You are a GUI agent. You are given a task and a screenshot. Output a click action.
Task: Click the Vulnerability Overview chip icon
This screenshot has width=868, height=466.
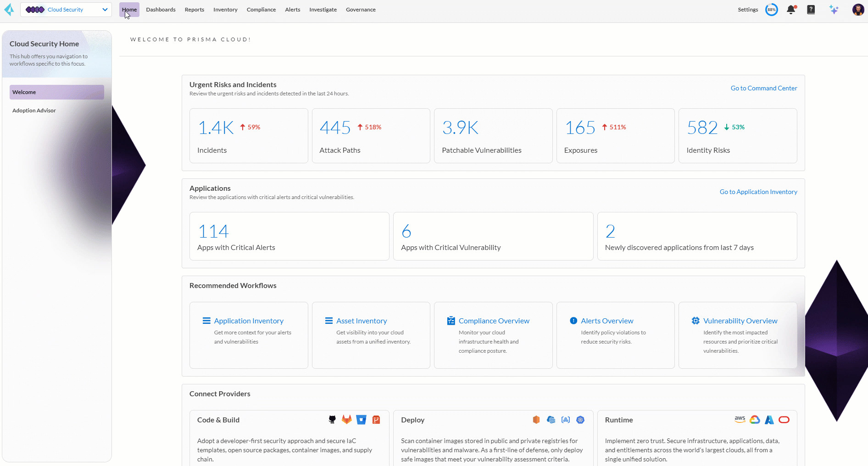point(696,321)
